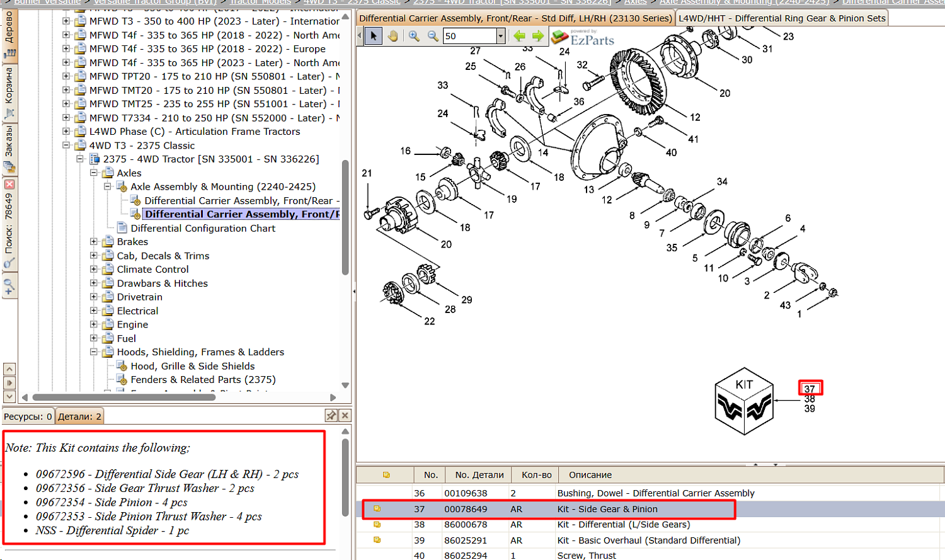Click Differential Configuration Chart page icon

point(122,228)
